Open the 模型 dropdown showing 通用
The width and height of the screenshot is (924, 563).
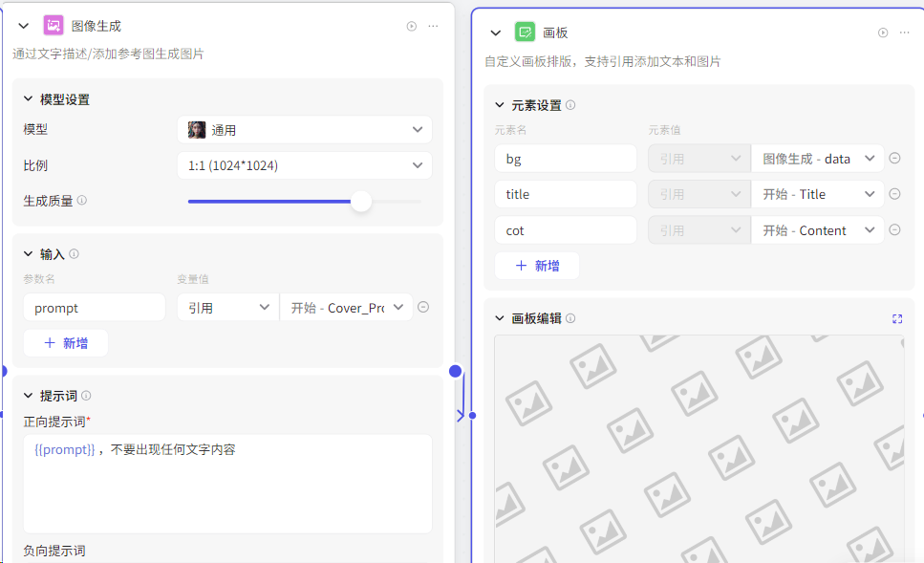tap(304, 129)
